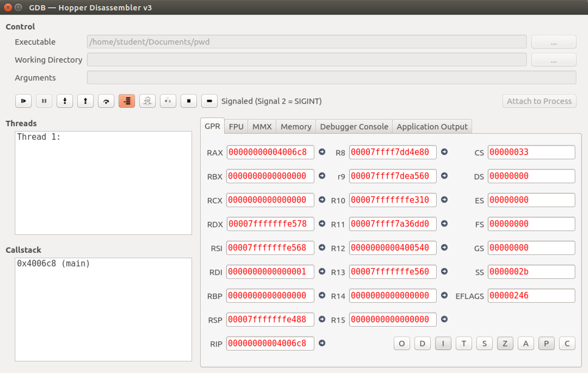
Task: Toggle the highlighted orange instruction-list button
Action: coord(127,101)
